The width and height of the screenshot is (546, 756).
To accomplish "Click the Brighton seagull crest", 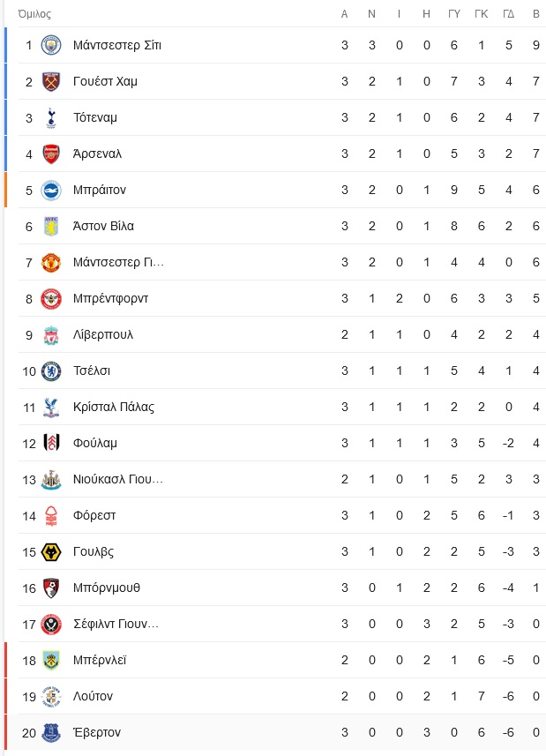I will point(51,190).
